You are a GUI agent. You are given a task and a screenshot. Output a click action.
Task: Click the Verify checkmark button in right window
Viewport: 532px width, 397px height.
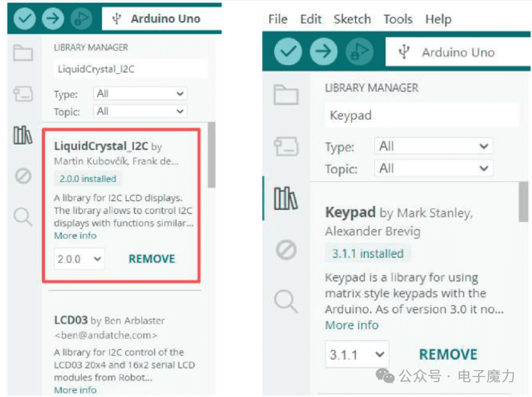[x=288, y=51]
